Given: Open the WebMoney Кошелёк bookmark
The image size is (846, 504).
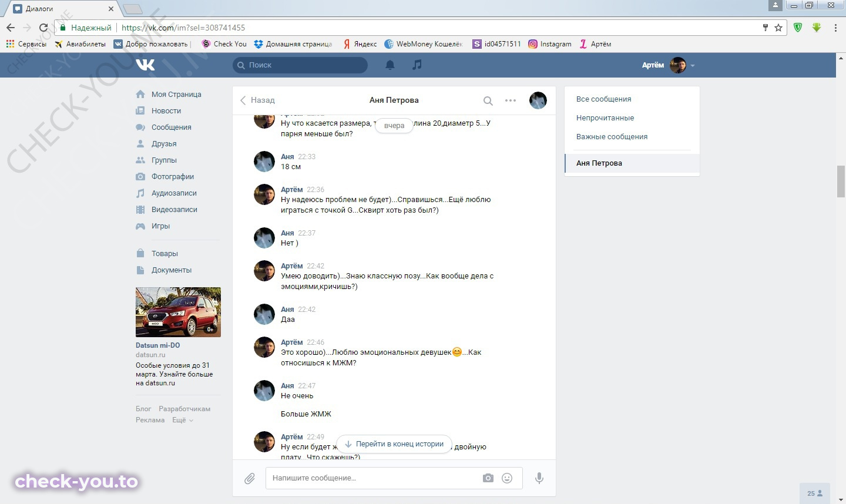Looking at the screenshot, I should click(x=424, y=44).
